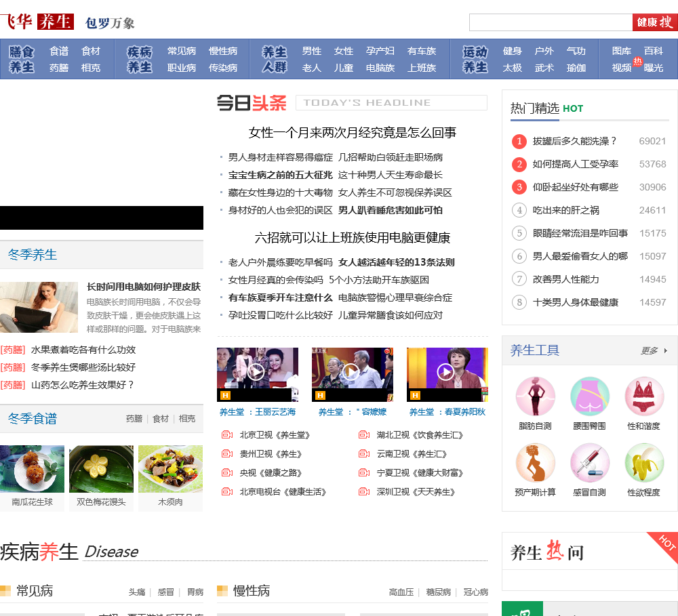Open the 性和谐度 tool icon

coord(644,396)
